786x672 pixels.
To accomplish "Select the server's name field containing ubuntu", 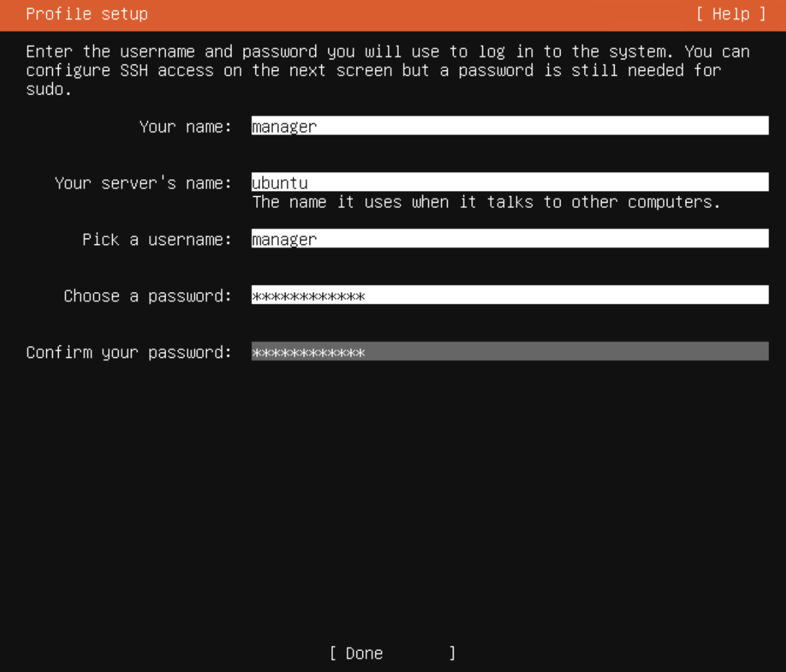I will pos(510,183).
